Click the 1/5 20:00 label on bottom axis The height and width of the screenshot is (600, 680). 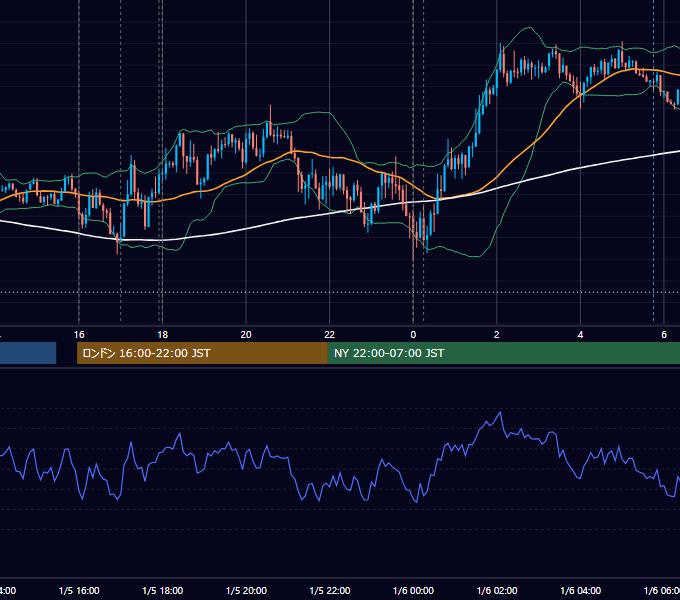[x=246, y=591]
